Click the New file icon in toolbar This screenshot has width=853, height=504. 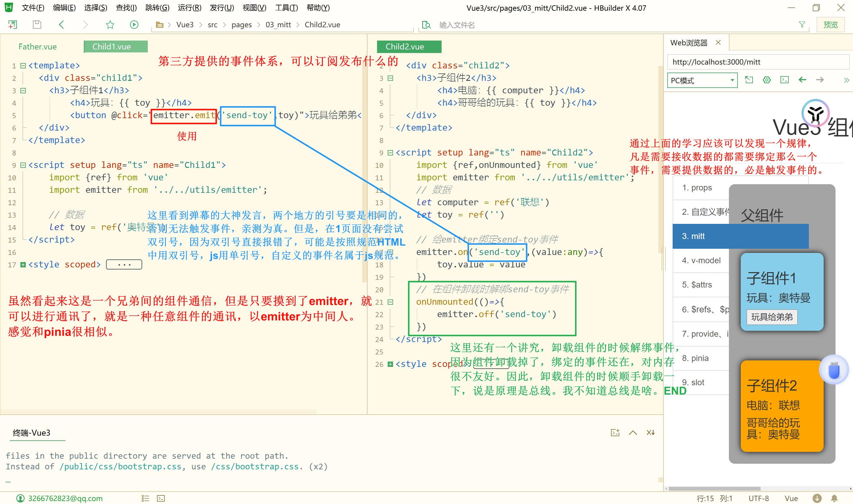tap(12, 25)
